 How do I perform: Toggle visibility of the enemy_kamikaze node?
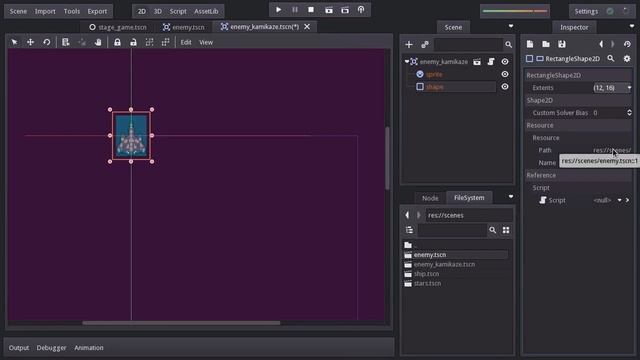pyautogui.click(x=505, y=62)
